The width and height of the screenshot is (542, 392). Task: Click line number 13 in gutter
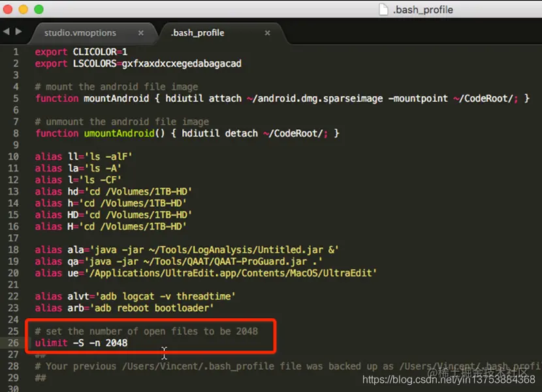[13, 191]
